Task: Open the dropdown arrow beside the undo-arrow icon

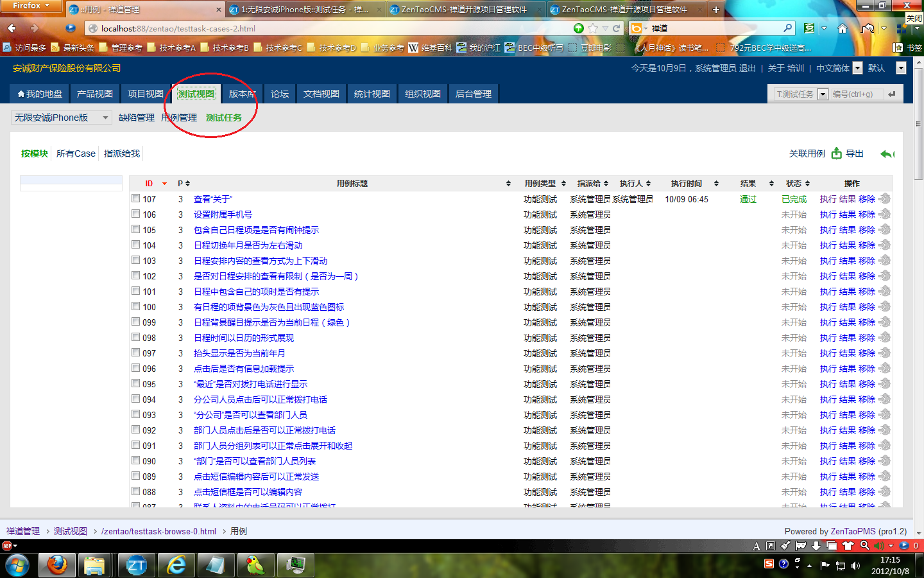Action: click(x=884, y=28)
